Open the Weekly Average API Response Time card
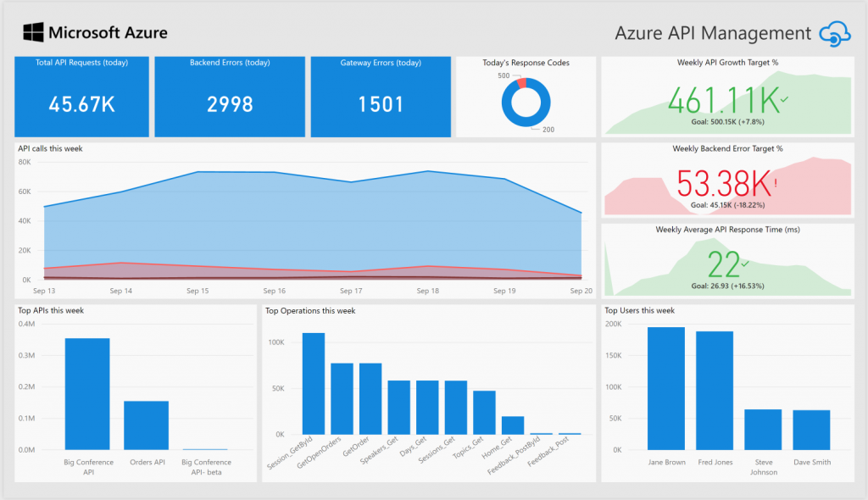This screenshot has height=500, width=868. click(727, 261)
